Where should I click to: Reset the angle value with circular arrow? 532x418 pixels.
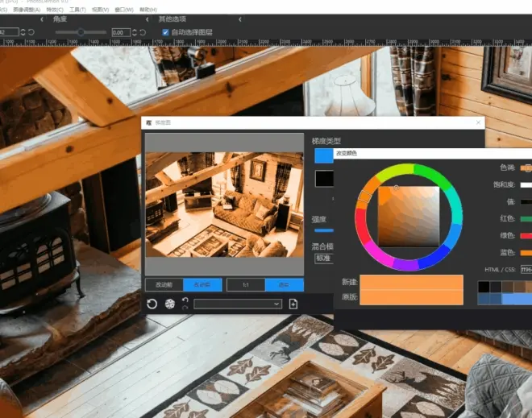point(143,32)
